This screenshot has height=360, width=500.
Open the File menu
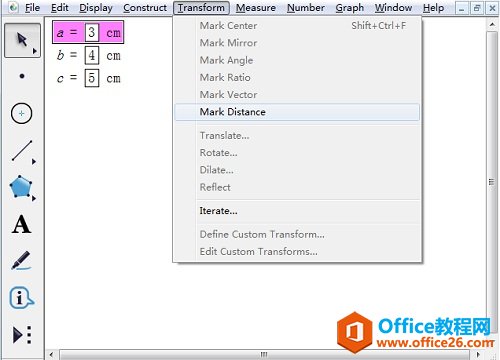32,8
